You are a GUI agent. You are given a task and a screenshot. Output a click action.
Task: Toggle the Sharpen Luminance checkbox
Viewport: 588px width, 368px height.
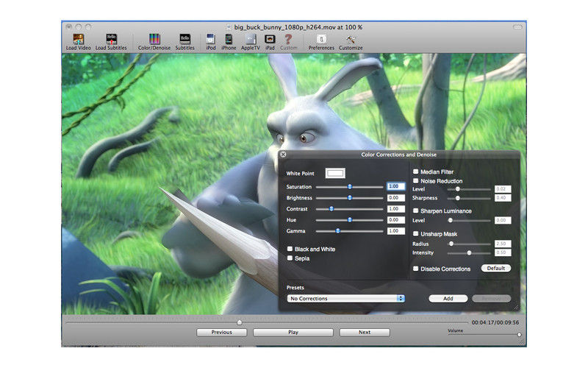pyautogui.click(x=415, y=210)
